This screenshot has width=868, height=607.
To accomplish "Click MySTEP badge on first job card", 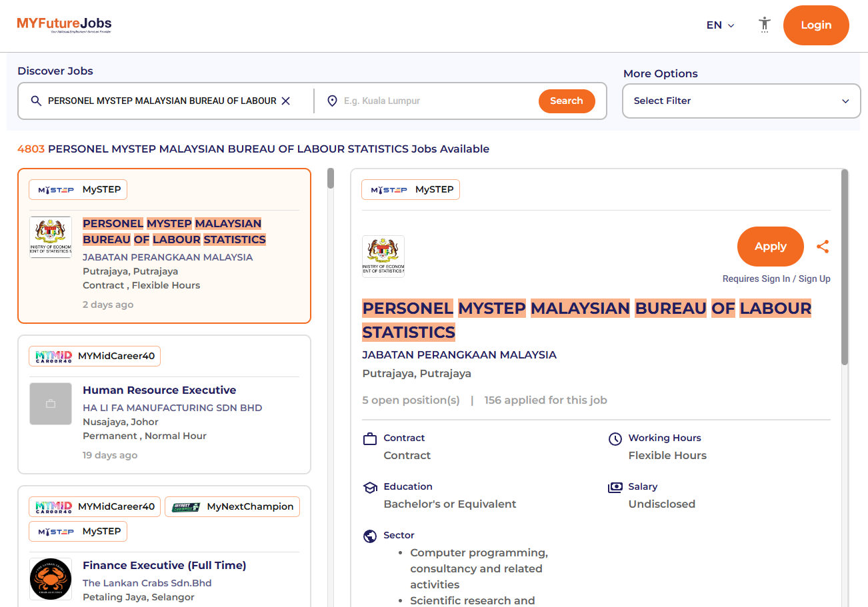I will [x=78, y=190].
